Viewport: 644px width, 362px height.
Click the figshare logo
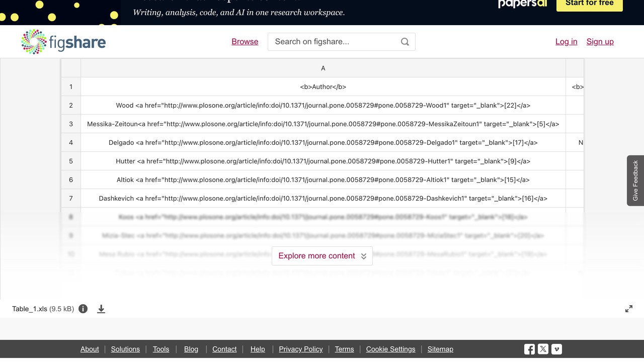pyautogui.click(x=63, y=42)
